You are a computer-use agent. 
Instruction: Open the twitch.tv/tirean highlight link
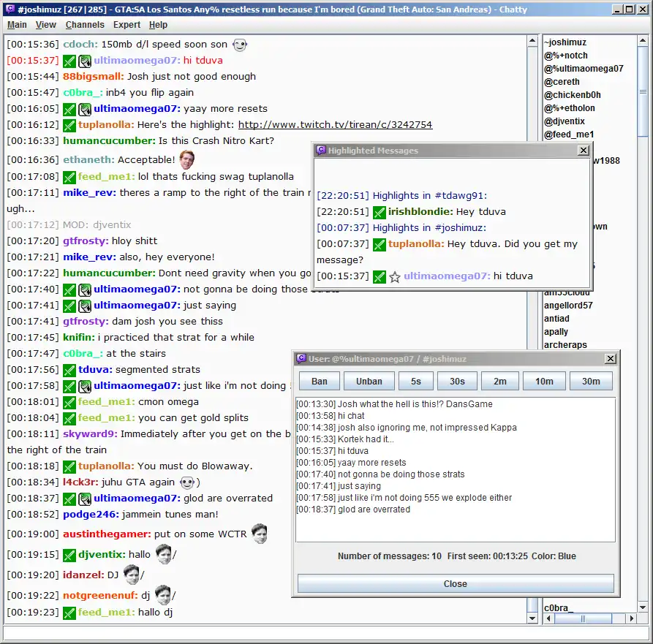tap(335, 124)
